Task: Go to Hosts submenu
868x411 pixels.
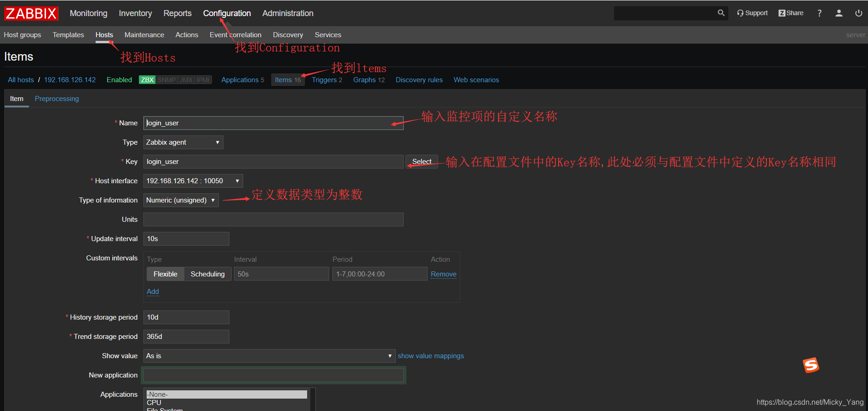Action: pyautogui.click(x=104, y=35)
